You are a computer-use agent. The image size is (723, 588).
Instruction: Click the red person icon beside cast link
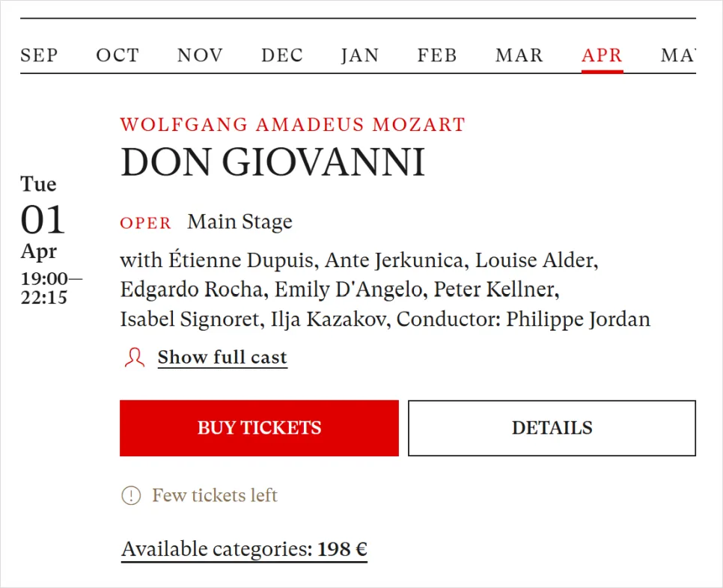(x=135, y=358)
